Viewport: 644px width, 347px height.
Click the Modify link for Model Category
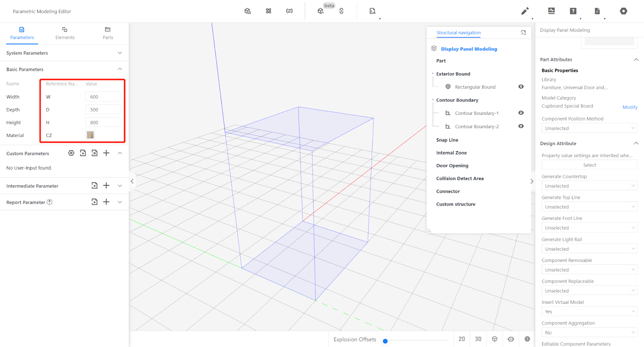coord(630,107)
